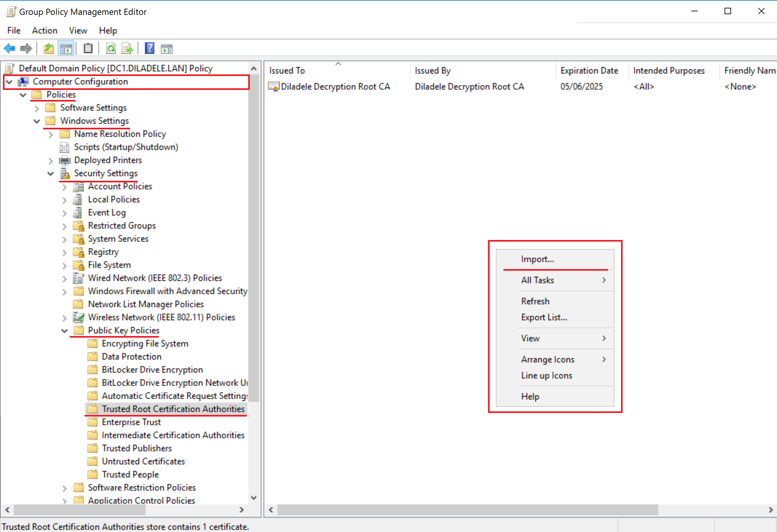The width and height of the screenshot is (777, 532).
Task: Open the Action menu
Action: click(x=44, y=30)
